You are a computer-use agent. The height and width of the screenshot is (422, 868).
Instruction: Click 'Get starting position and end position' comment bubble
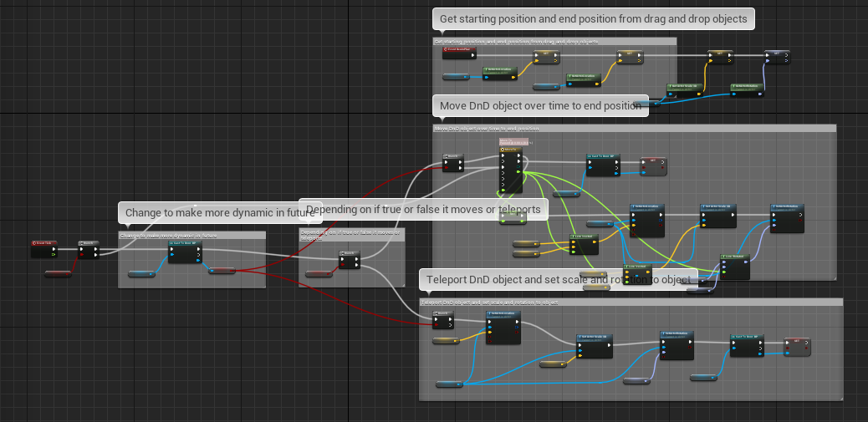coord(594,19)
